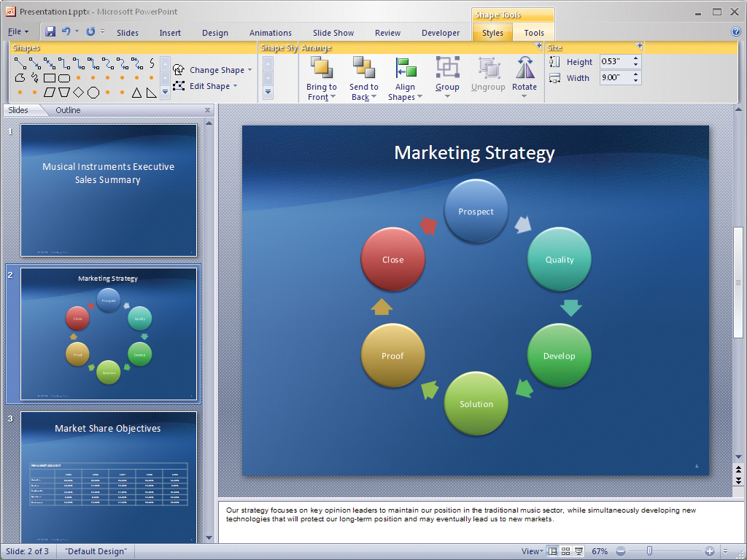Click the Bring to Front icon

pos(321,68)
